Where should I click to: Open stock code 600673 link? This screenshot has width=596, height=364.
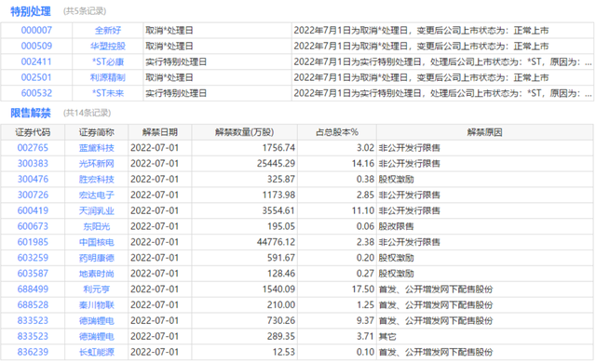click(x=33, y=226)
